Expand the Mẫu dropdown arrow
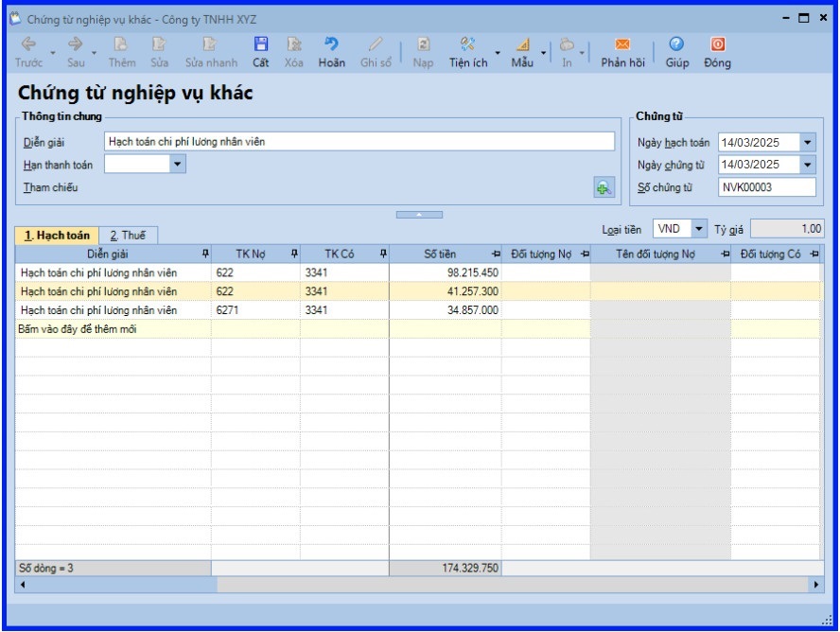This screenshot has width=840, height=632. [x=543, y=53]
